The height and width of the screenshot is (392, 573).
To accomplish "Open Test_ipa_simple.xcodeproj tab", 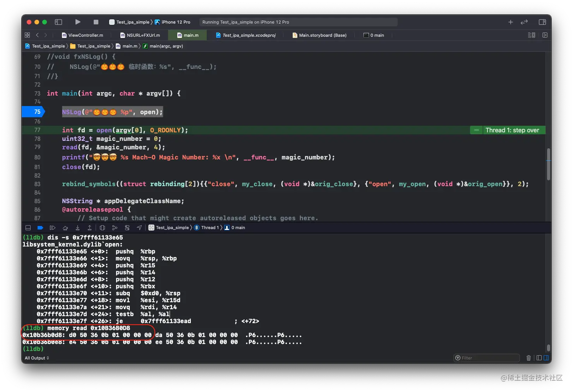I will (x=246, y=35).
